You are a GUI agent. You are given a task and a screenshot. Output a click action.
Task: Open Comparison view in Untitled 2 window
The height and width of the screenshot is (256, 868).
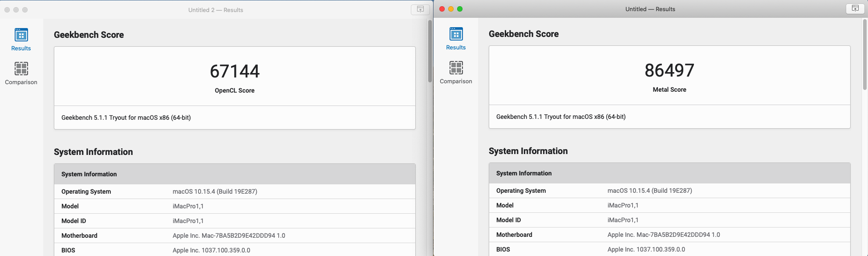[21, 73]
